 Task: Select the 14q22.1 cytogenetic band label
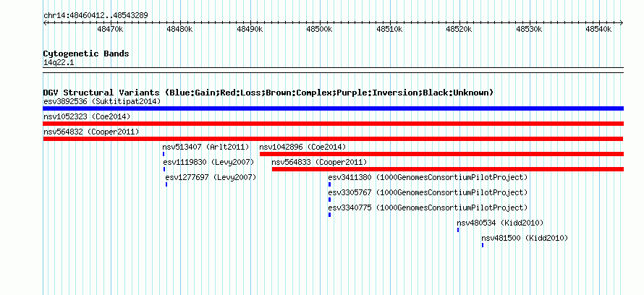coord(59,63)
